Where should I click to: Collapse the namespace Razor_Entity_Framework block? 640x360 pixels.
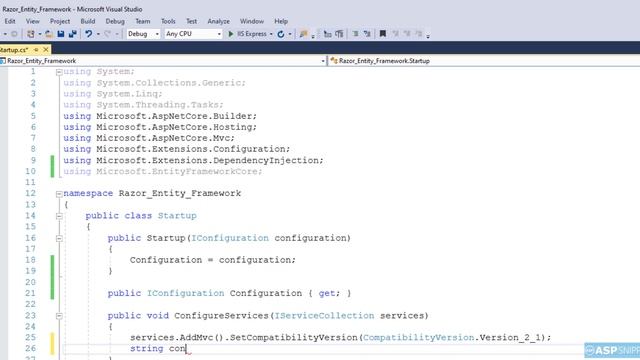pos(59,194)
